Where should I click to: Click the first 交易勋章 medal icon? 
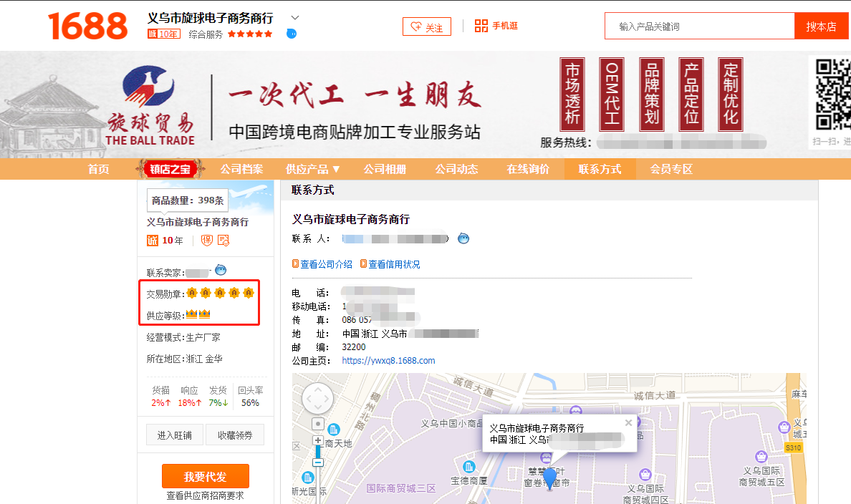pos(191,293)
